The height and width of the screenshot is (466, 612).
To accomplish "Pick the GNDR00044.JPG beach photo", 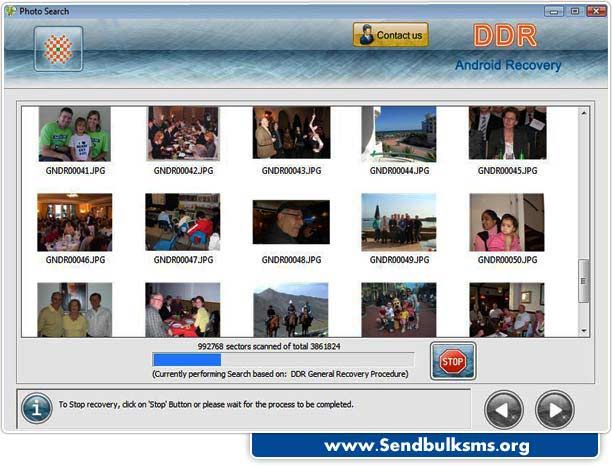I will click(399, 134).
